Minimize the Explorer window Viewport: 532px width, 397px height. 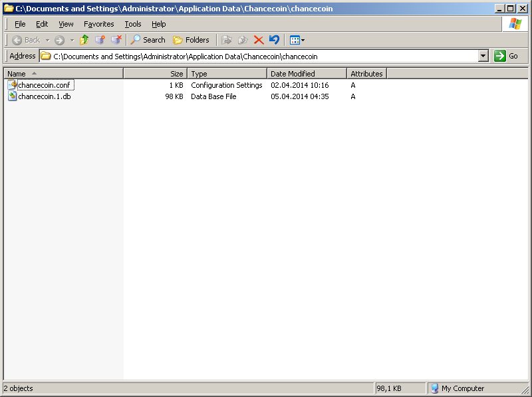[499, 9]
